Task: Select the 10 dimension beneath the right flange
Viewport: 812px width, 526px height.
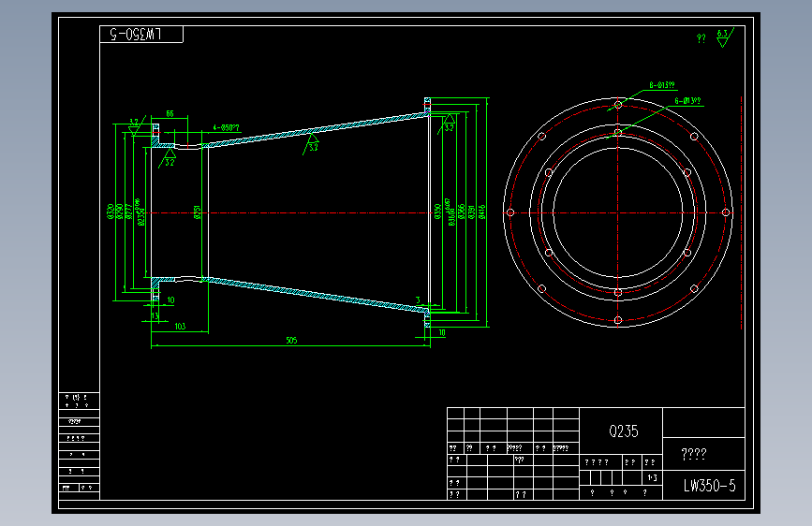Action: point(442,333)
